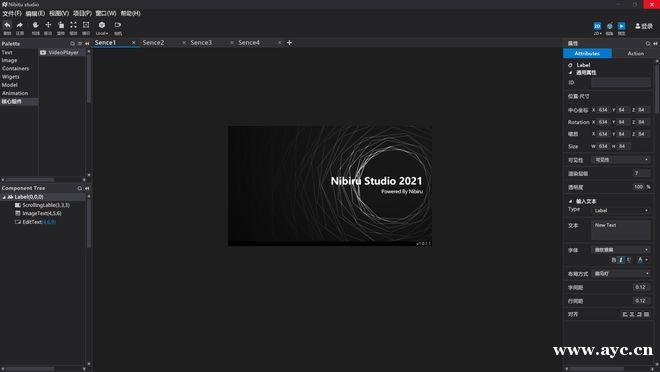Open the Type Label dropdown

coord(621,210)
